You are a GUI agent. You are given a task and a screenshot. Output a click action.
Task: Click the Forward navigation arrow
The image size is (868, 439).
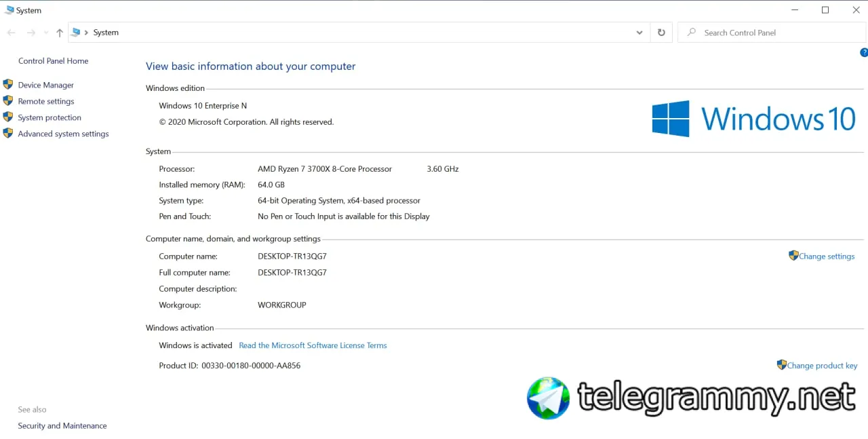click(x=31, y=33)
